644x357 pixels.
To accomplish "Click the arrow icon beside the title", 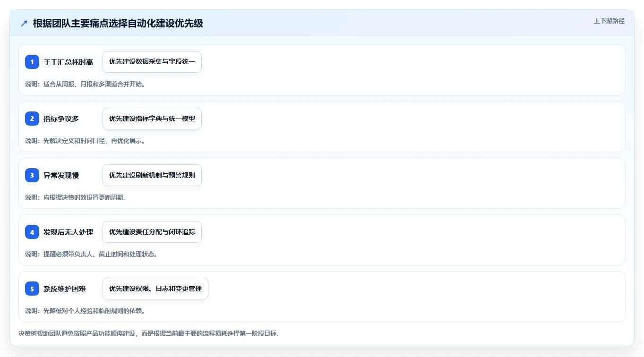I will coord(24,23).
